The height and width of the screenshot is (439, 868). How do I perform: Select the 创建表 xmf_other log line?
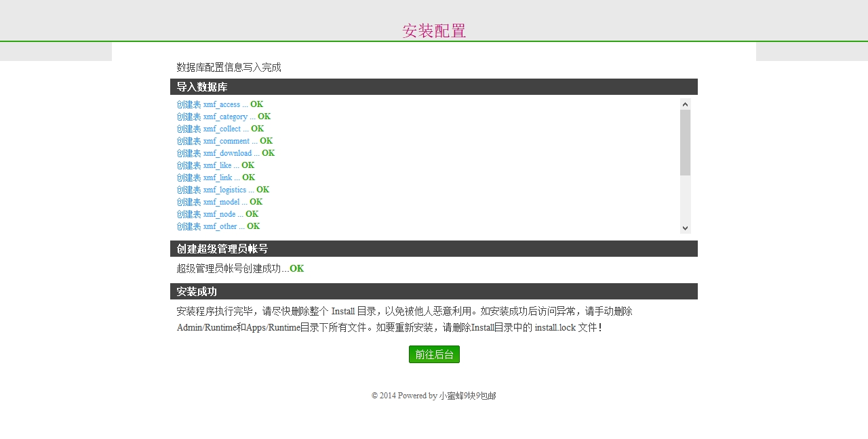(218, 226)
